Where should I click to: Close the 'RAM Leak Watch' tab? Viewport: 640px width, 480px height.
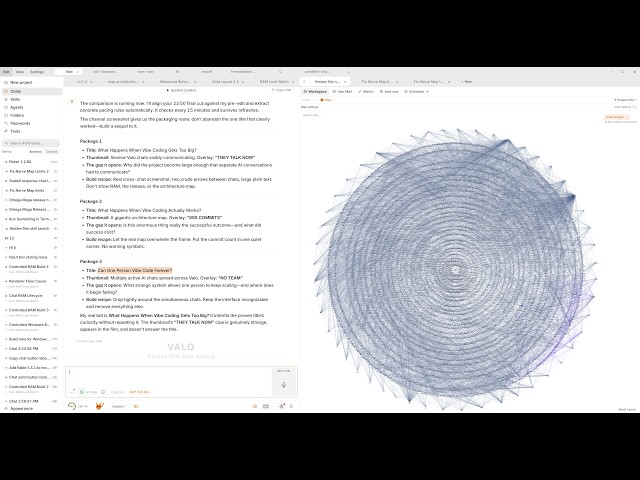pos(293,82)
